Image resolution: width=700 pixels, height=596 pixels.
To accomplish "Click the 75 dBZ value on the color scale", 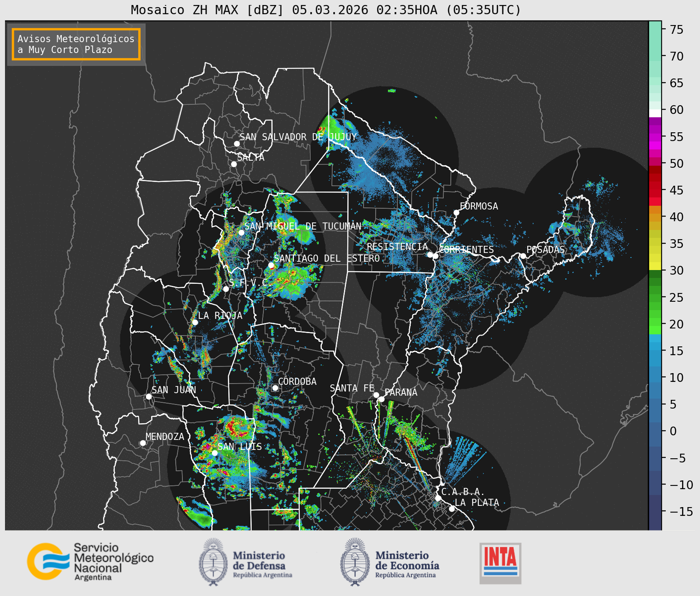I will coord(677,30).
